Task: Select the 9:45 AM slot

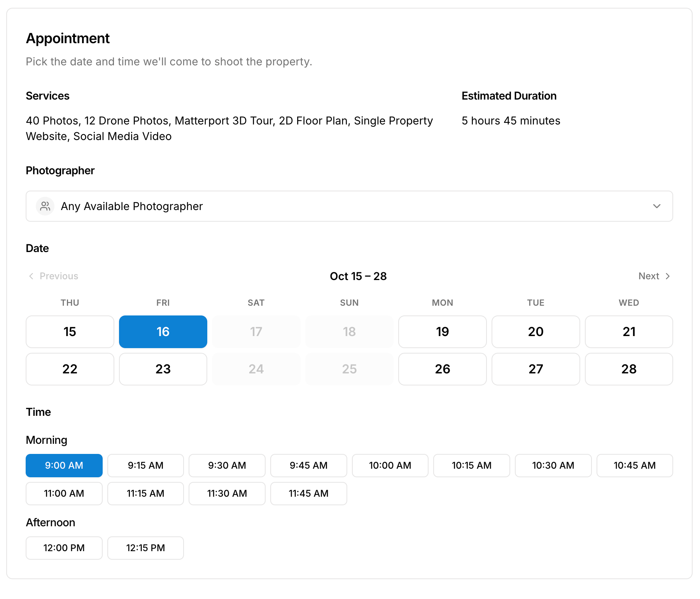Action: 309,466
